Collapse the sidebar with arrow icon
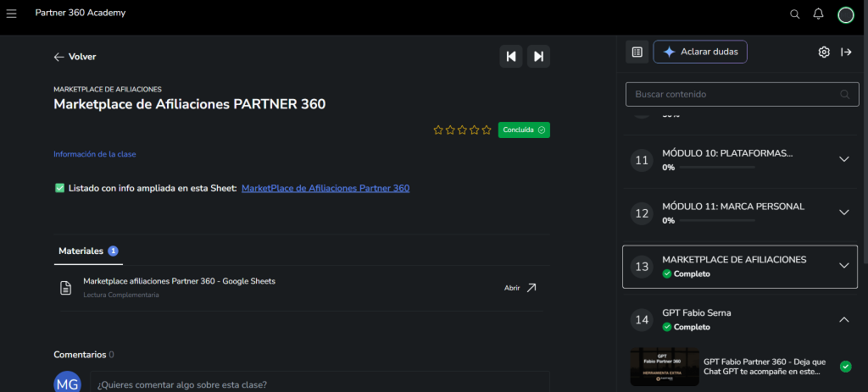The image size is (868, 392). pos(846,52)
